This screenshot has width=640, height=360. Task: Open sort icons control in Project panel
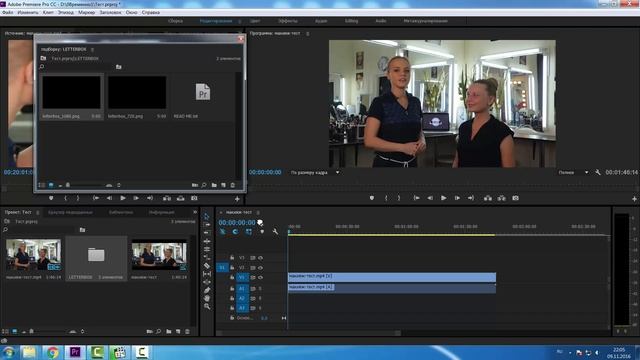(x=82, y=331)
